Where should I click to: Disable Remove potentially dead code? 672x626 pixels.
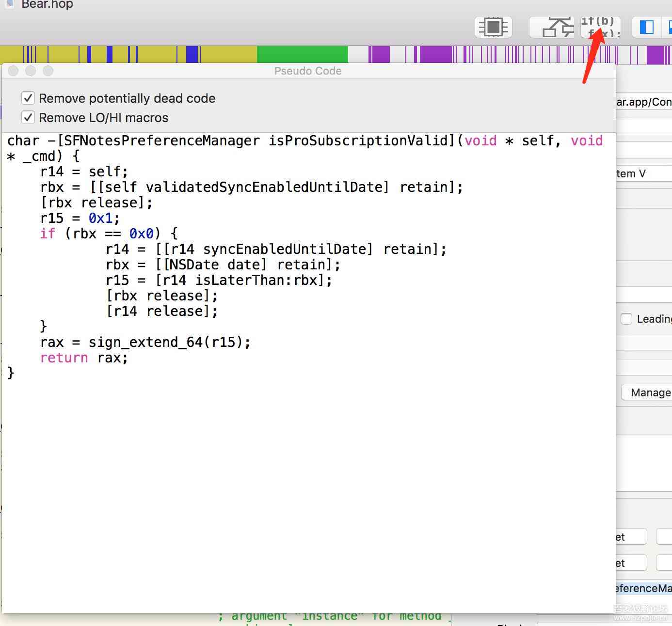coord(28,98)
